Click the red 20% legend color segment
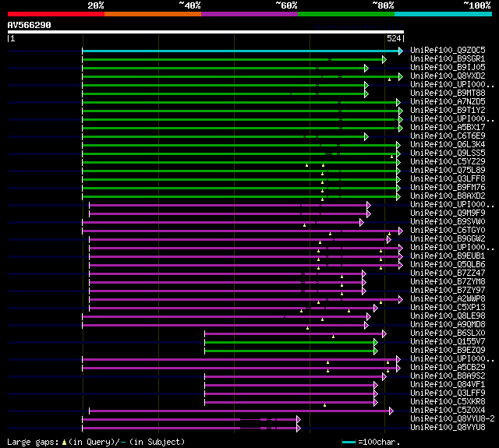 56,14
